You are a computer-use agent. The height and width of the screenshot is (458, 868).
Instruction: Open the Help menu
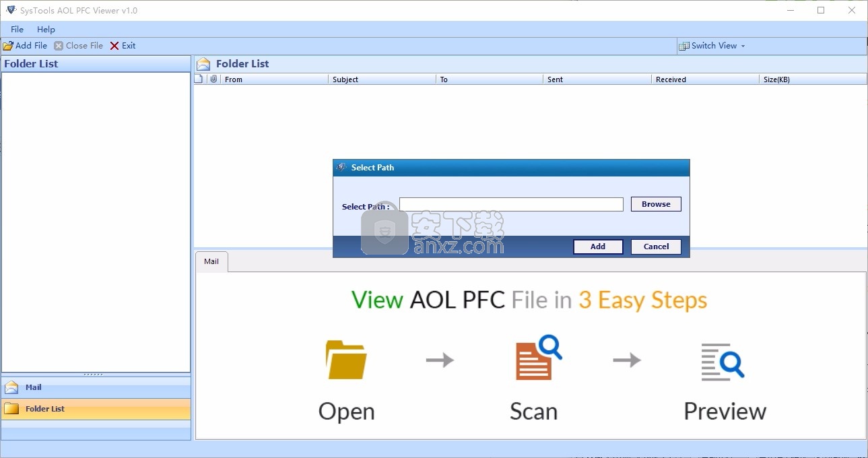(46, 29)
